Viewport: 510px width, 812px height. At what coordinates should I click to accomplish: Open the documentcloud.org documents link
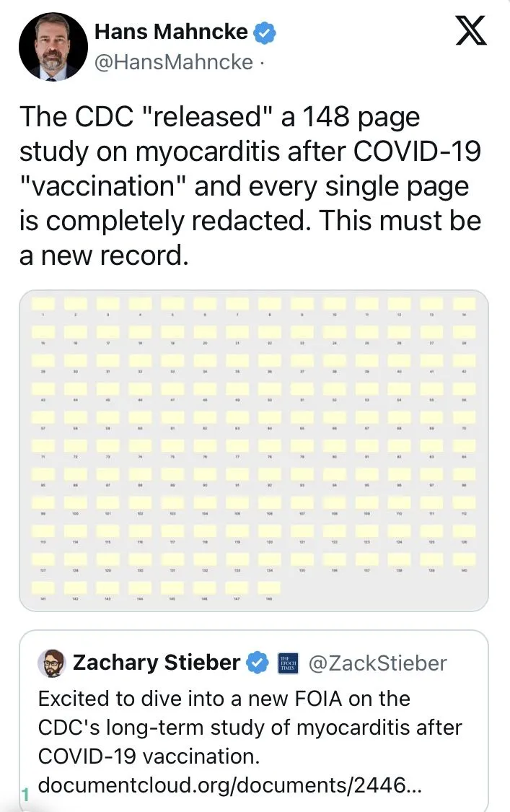click(229, 785)
